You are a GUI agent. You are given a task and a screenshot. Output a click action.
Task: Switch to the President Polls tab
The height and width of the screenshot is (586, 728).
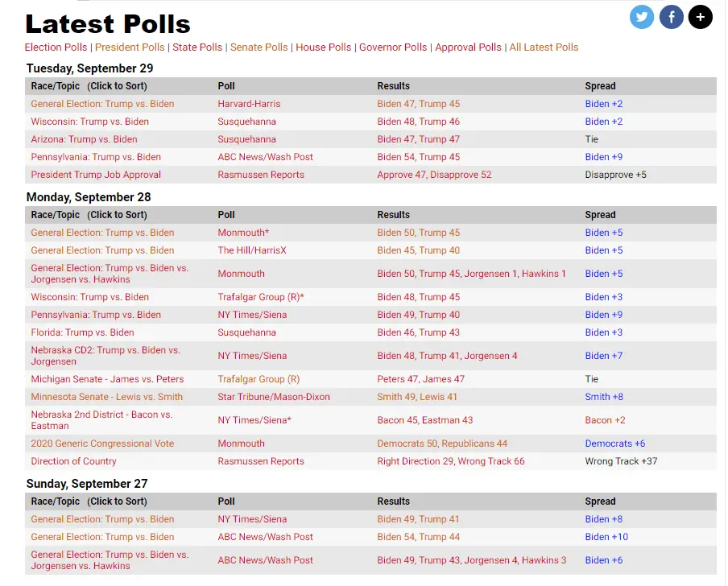pyautogui.click(x=130, y=47)
